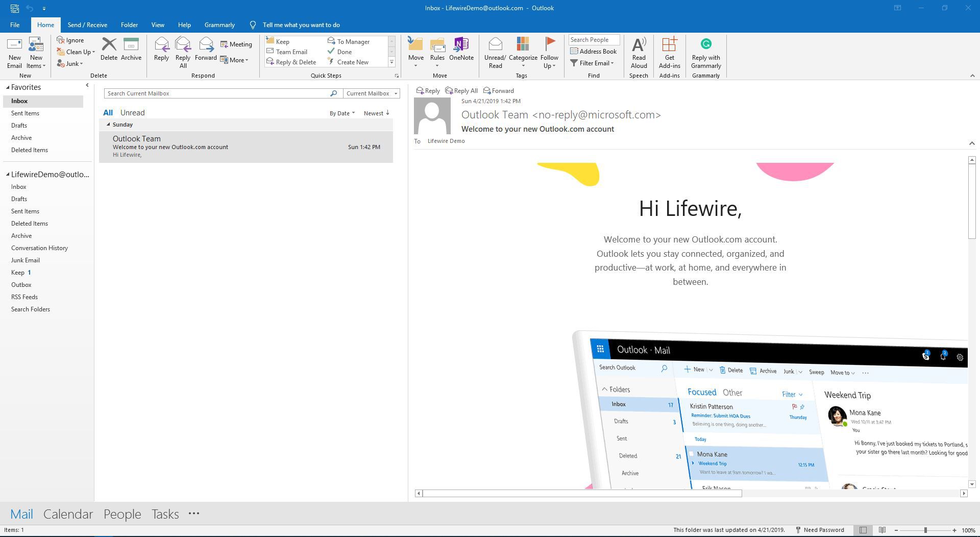Switch to the View tab
This screenshot has height=537, width=980.
pos(158,25)
